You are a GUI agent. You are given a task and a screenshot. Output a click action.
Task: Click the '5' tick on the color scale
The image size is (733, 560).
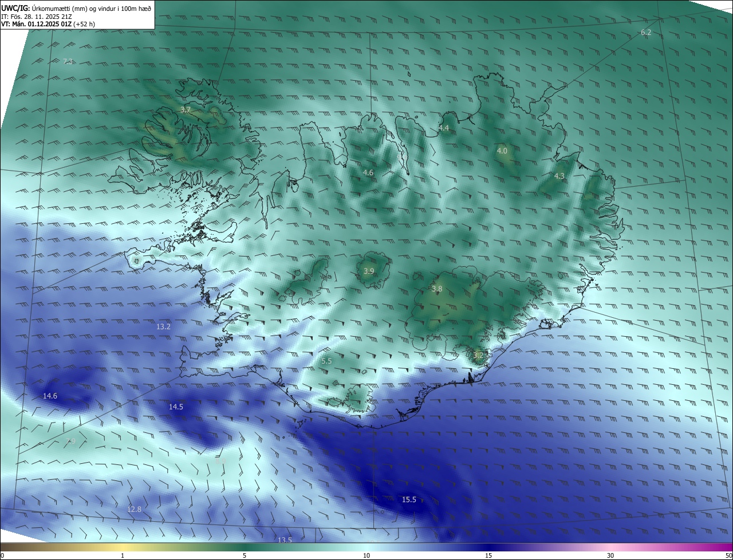tap(245, 555)
